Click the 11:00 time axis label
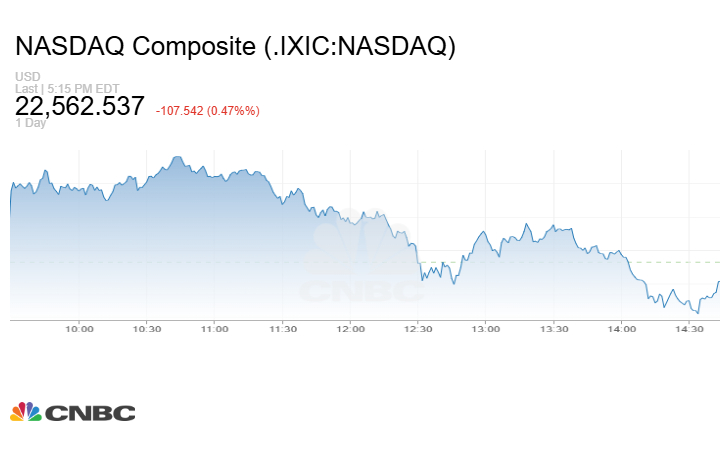720x450 pixels. tap(215, 328)
